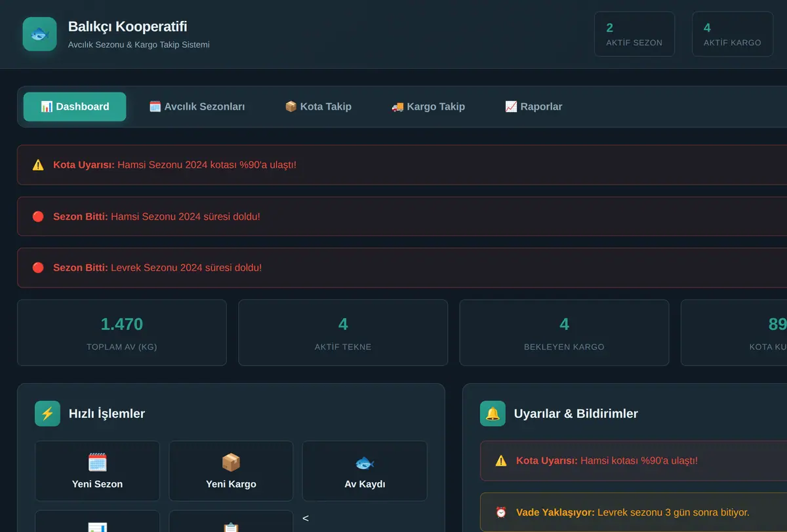Click 'Levrek sezonu 3 gün sonra bitiyor.' notice
The height and width of the screenshot is (532, 787).
(x=672, y=512)
